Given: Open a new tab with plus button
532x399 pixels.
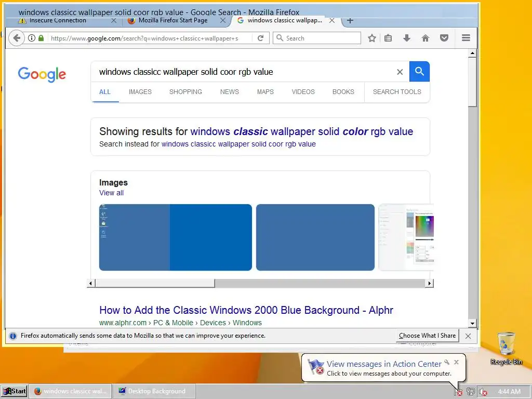Looking at the screenshot, I should tap(350, 21).
